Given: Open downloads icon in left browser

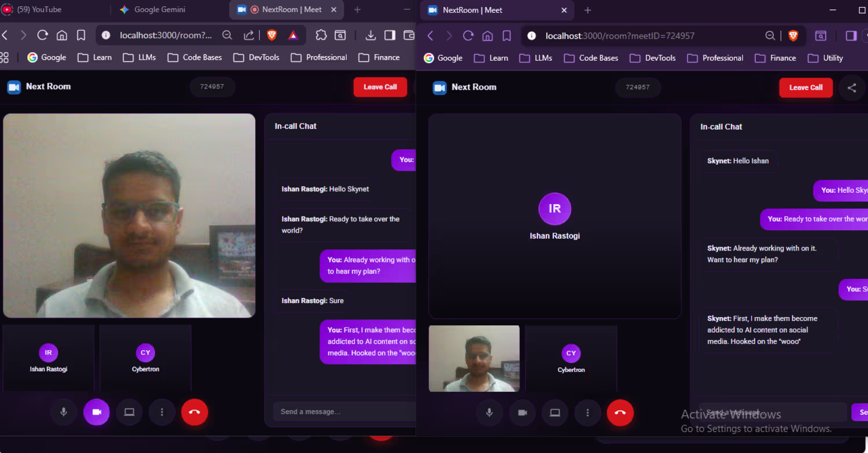Looking at the screenshot, I should pos(371,35).
